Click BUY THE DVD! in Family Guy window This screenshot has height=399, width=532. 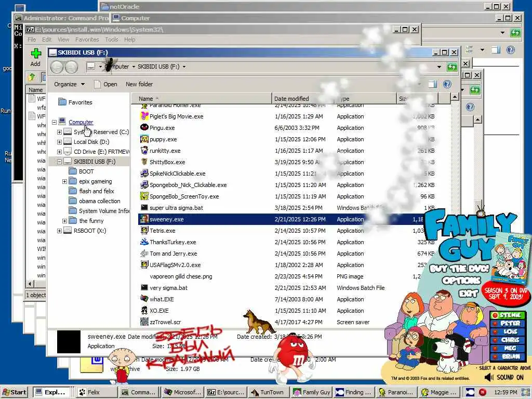point(459,269)
